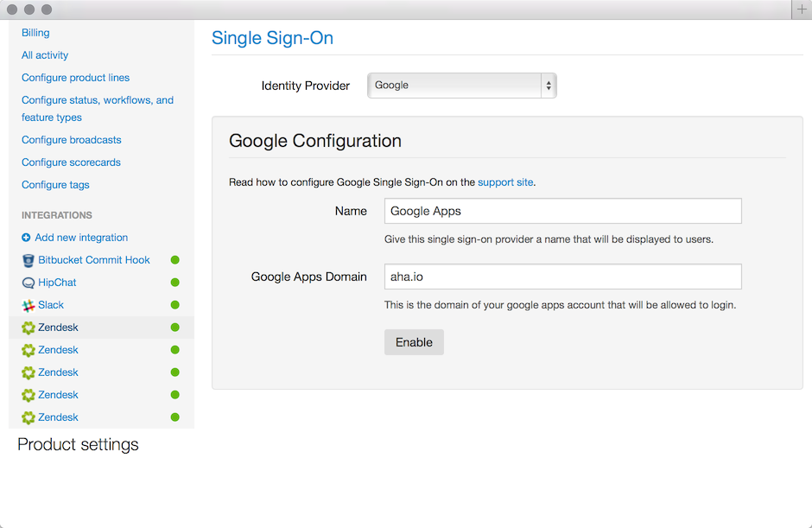The image size is (812, 528).
Task: Click the INTEGRATIONS section label
Action: [x=57, y=215]
